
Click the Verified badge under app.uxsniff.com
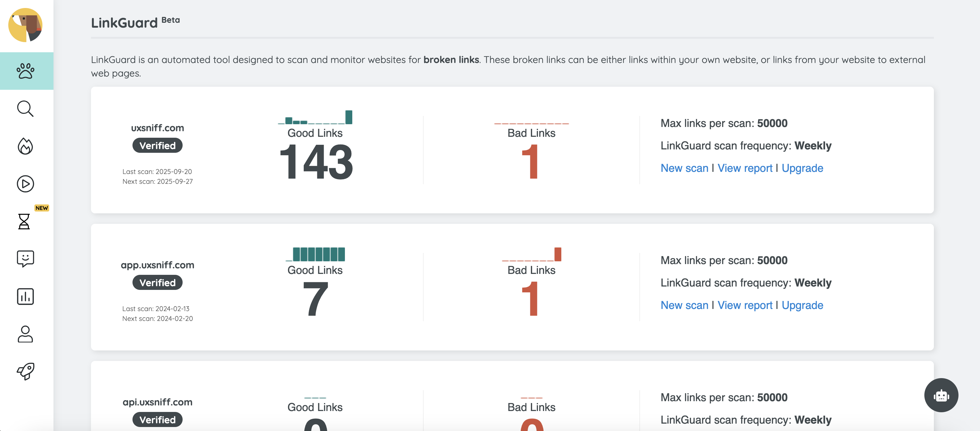(157, 283)
